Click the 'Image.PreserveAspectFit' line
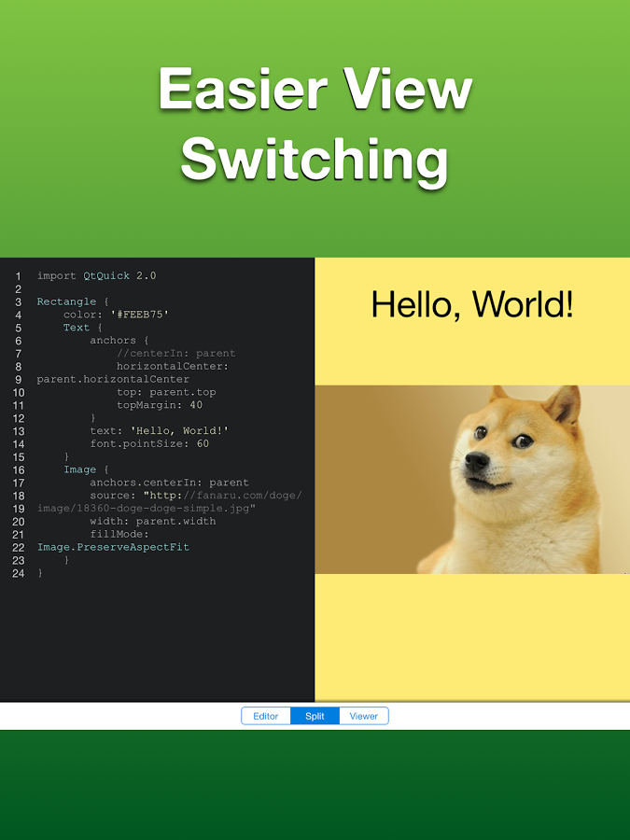The width and height of the screenshot is (630, 840). click(113, 547)
